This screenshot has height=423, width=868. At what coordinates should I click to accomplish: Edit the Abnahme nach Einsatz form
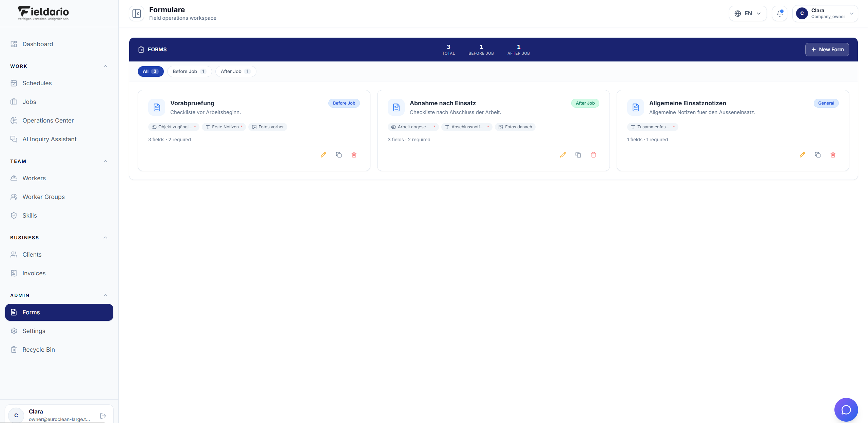(563, 155)
